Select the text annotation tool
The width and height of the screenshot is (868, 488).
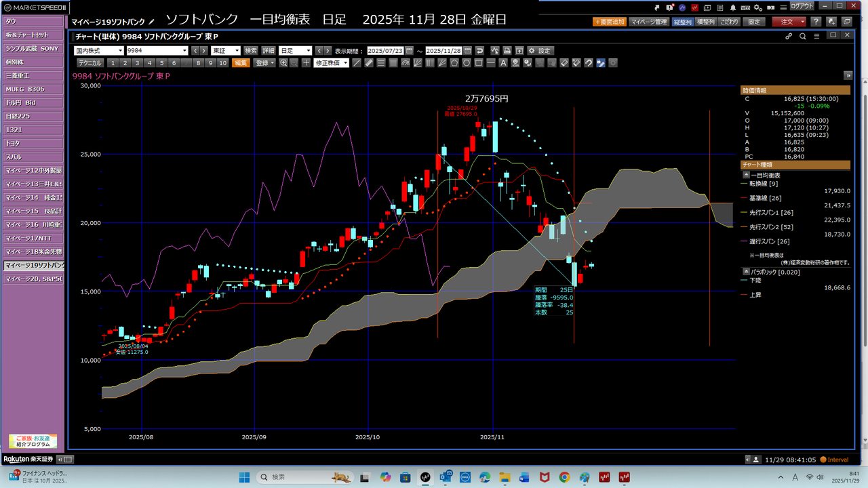503,63
